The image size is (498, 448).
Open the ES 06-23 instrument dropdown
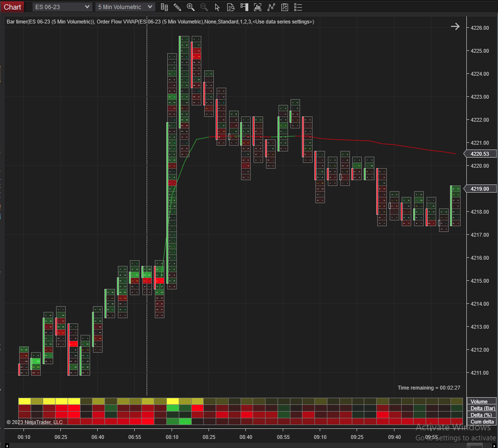[62, 7]
